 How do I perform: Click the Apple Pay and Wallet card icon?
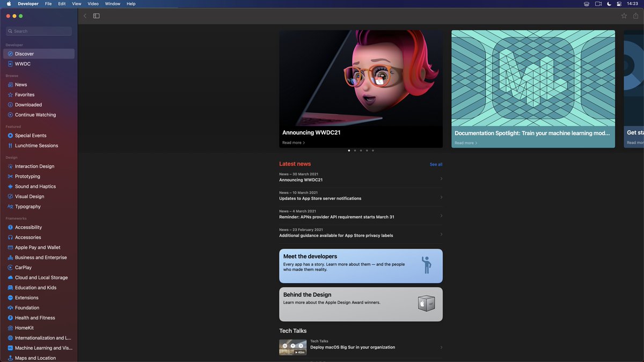coord(10,247)
